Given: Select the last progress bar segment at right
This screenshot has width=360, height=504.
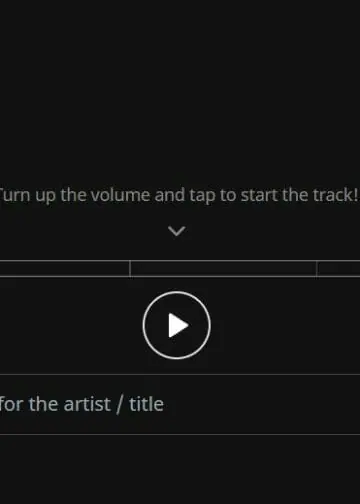Looking at the screenshot, I should [x=339, y=268].
